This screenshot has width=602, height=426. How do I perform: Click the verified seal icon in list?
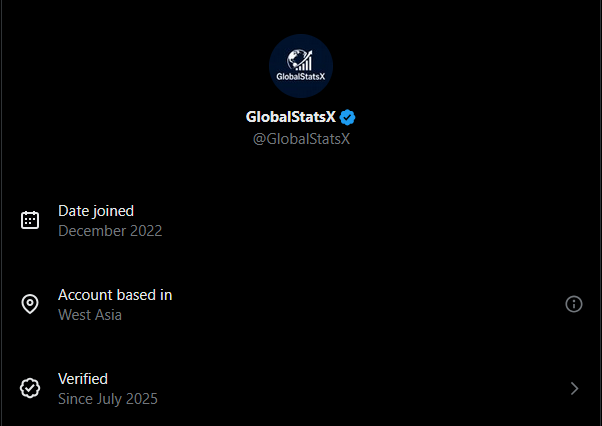point(30,388)
